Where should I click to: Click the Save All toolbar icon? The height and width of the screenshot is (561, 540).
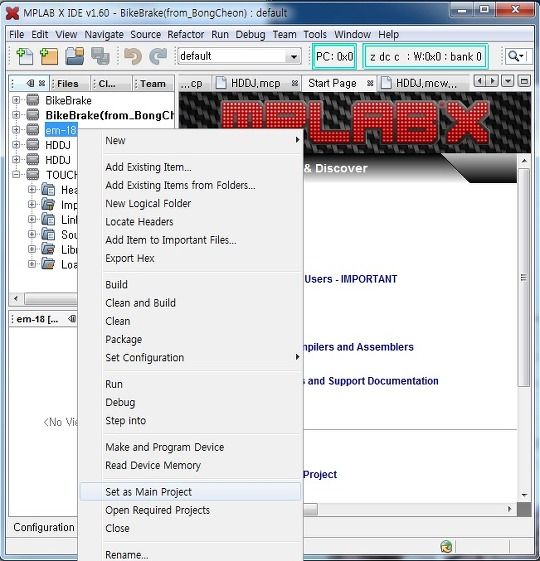(100, 56)
